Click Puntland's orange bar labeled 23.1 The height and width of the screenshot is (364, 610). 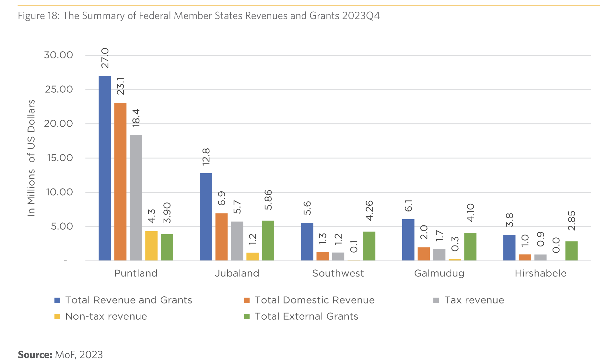pos(120,182)
